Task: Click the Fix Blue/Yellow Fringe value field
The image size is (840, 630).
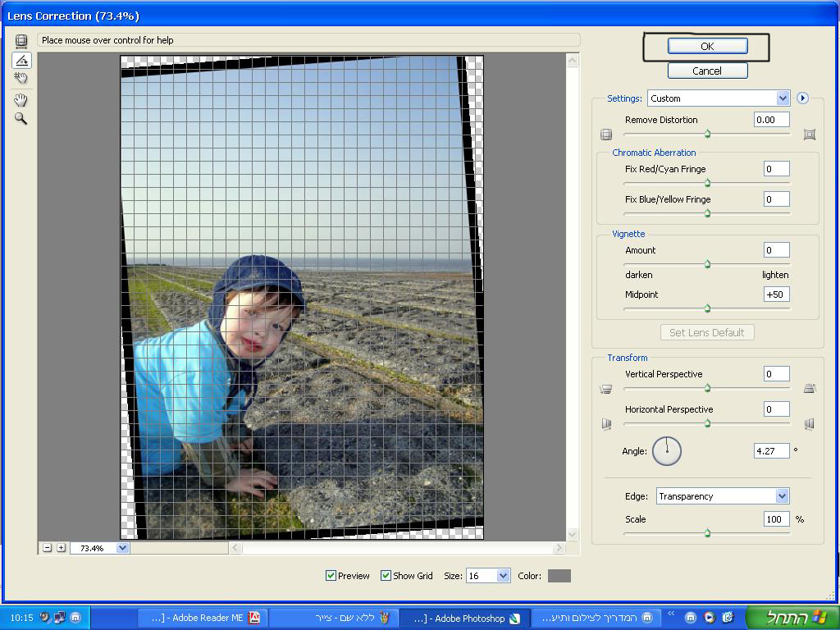Action: 776,199
